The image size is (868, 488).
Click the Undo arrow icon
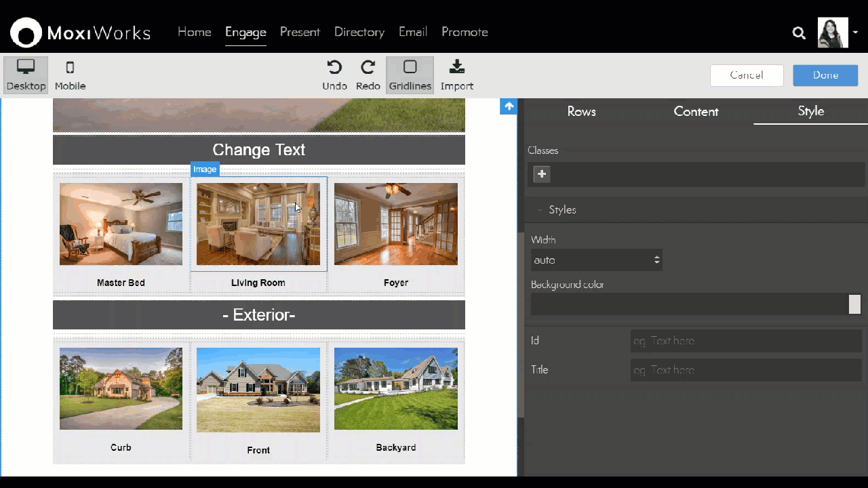(334, 67)
